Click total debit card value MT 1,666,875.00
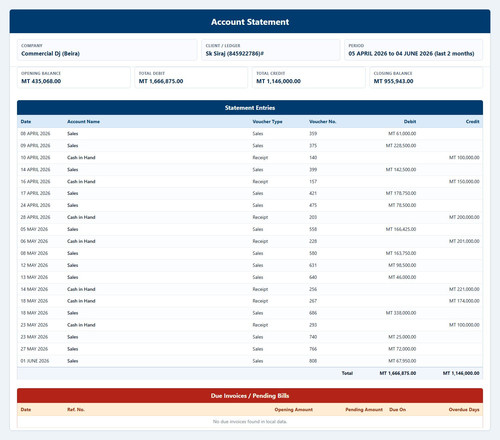The height and width of the screenshot is (440, 500). tap(161, 81)
